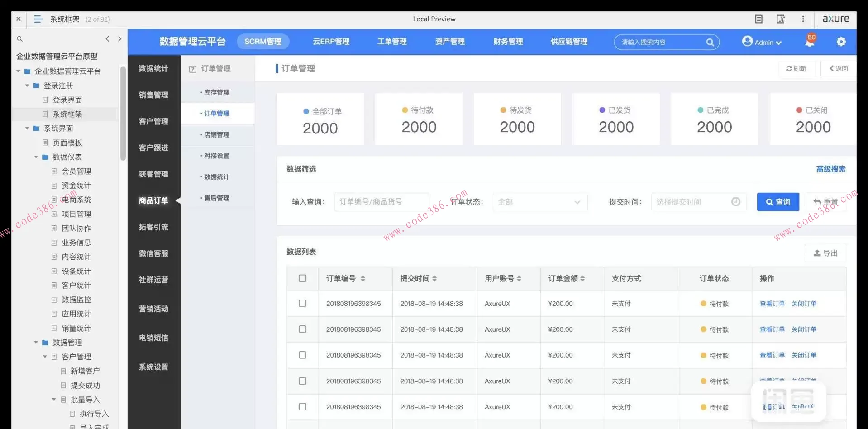This screenshot has width=868, height=429.
Task: Click the 查询 query button
Action: [777, 202]
